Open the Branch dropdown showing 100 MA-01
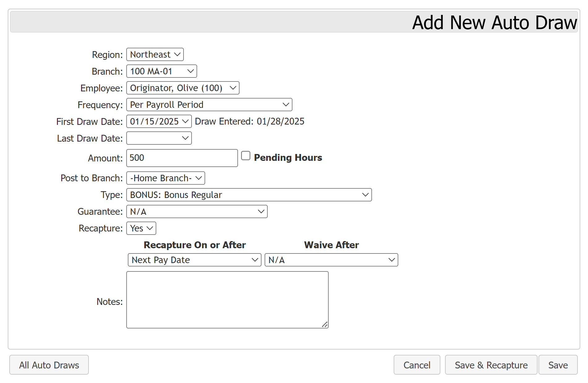Viewport: 588px width, 383px height. pyautogui.click(x=162, y=71)
